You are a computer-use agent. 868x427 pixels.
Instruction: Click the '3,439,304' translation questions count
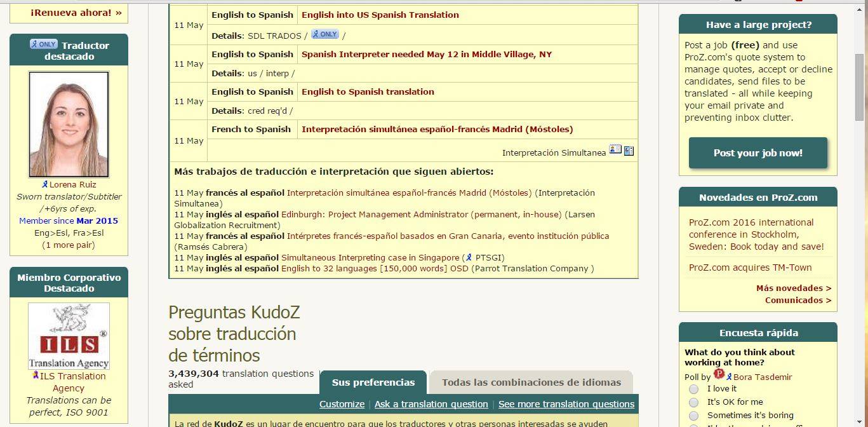(194, 374)
